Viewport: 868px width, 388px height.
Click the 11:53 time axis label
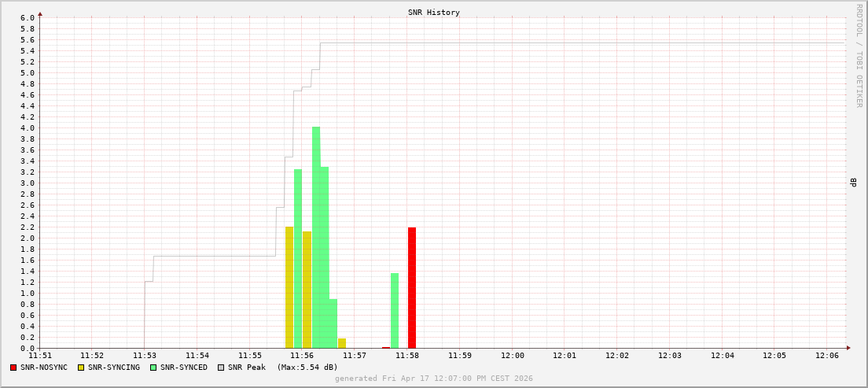coord(145,356)
